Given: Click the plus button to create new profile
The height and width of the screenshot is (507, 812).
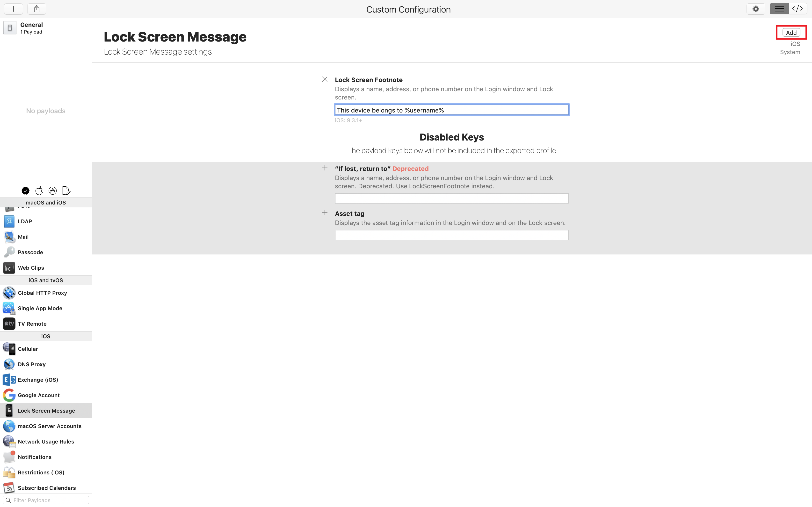Looking at the screenshot, I should pos(14,9).
